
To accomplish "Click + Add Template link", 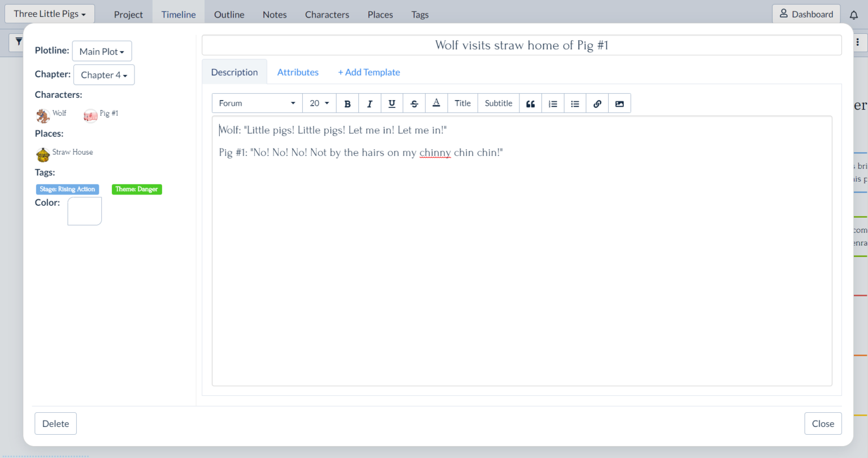I will click(369, 72).
